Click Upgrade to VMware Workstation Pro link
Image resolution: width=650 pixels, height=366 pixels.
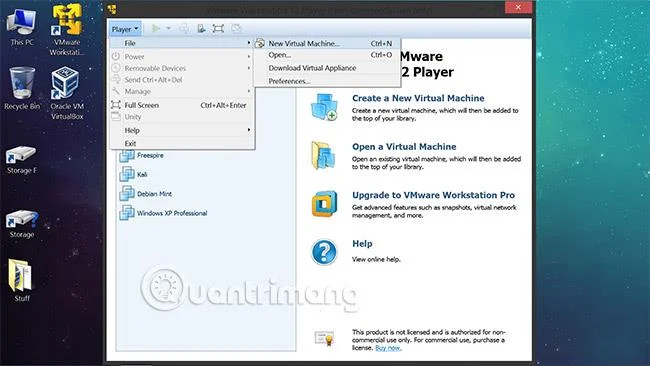(x=433, y=195)
